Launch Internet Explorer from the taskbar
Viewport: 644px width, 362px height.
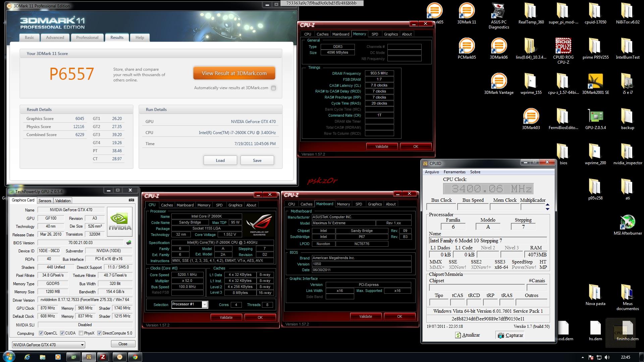click(x=27, y=357)
